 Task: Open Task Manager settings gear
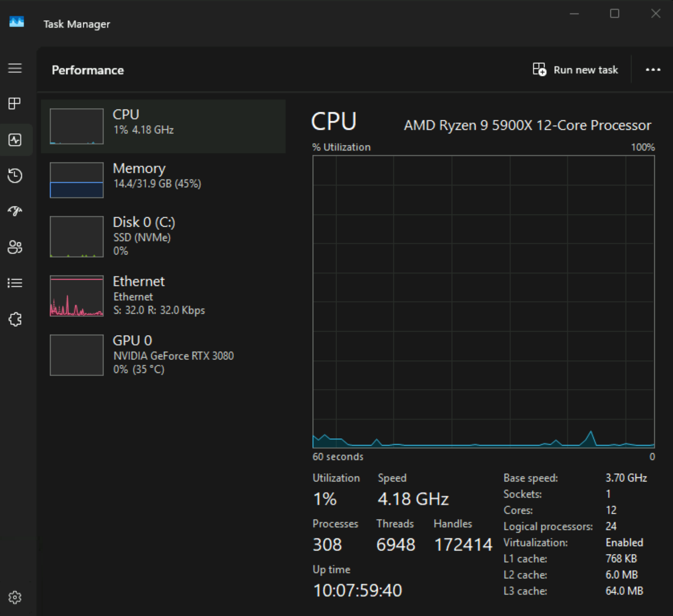15,597
